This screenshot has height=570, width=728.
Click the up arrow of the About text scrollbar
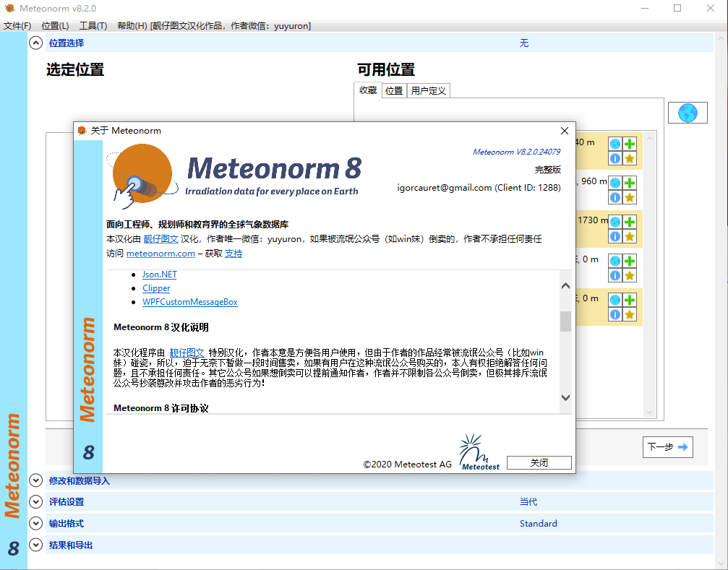tap(565, 285)
